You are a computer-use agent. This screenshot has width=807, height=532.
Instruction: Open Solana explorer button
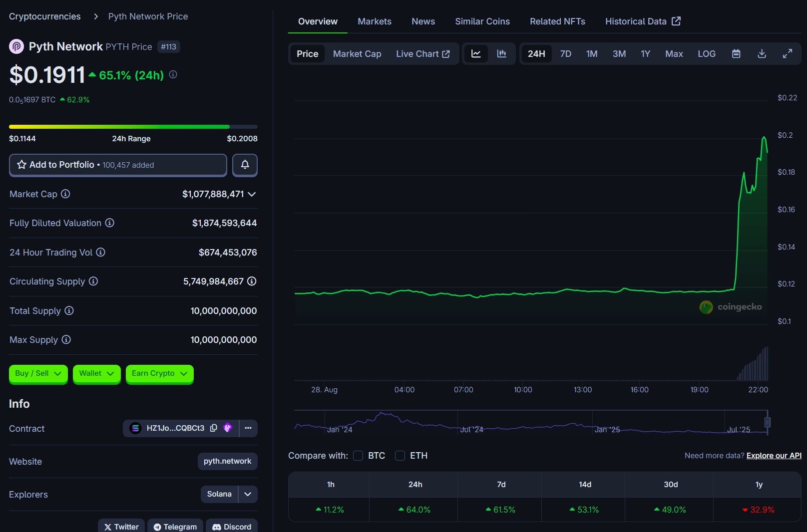pyautogui.click(x=219, y=494)
